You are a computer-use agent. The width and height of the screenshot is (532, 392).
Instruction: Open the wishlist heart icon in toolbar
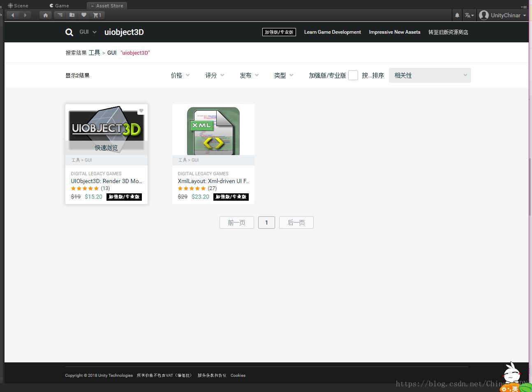[84, 15]
